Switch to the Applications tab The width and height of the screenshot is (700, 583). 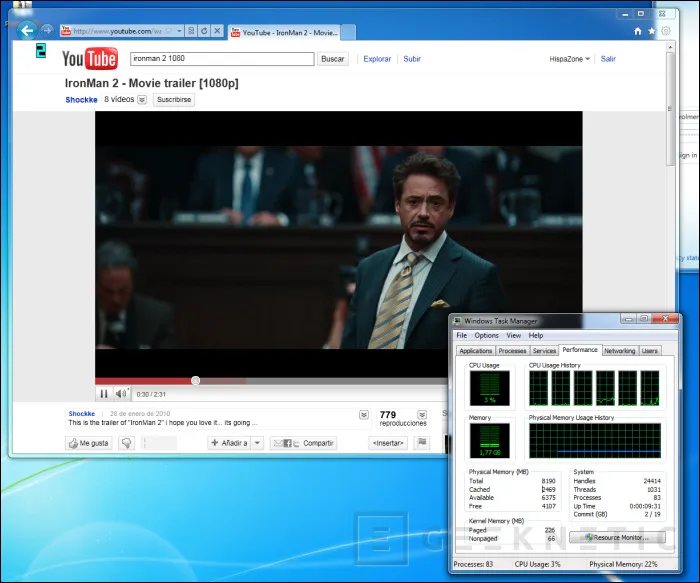pyautogui.click(x=475, y=351)
